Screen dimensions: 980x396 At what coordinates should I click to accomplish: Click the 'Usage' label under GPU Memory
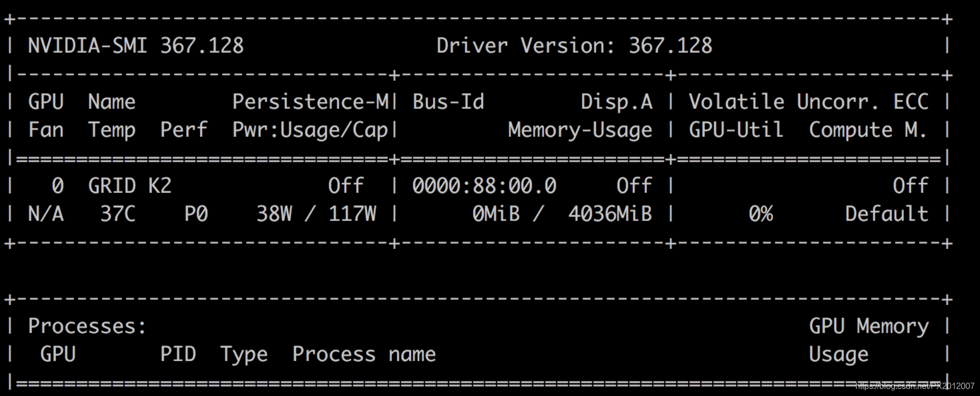tap(838, 355)
